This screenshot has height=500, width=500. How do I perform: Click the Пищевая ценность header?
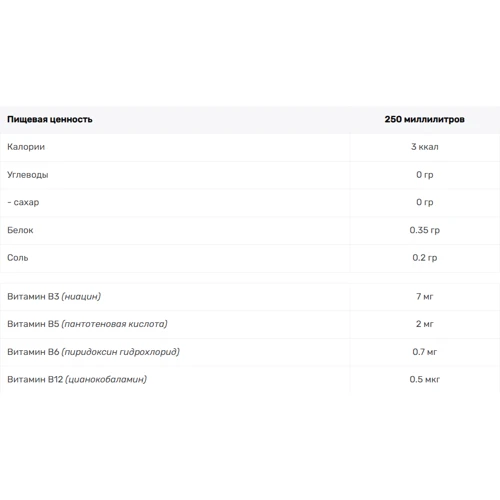click(x=50, y=119)
